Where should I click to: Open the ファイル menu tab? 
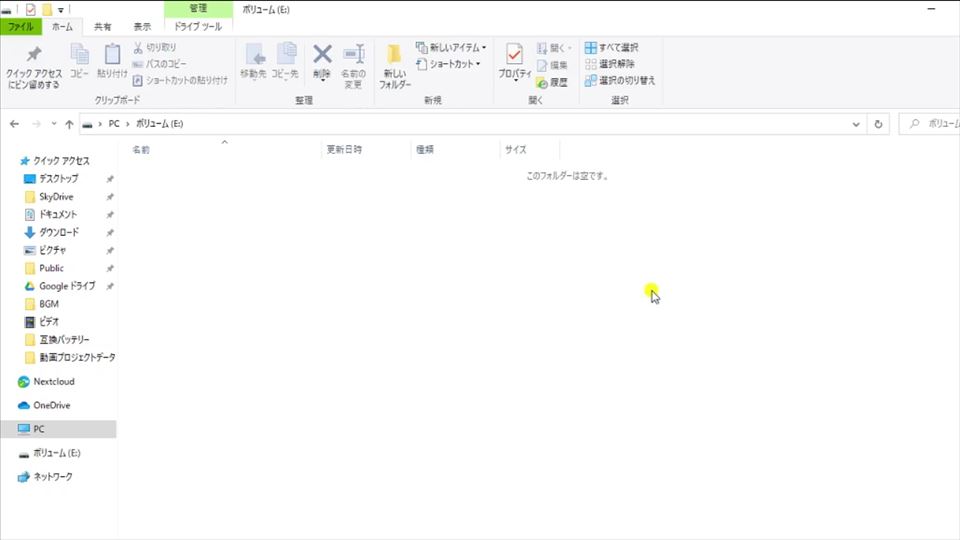[x=20, y=27]
